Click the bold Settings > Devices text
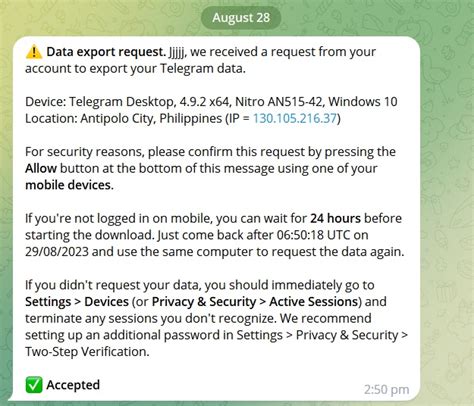Image resolution: width=474 pixels, height=406 pixels. 77,302
